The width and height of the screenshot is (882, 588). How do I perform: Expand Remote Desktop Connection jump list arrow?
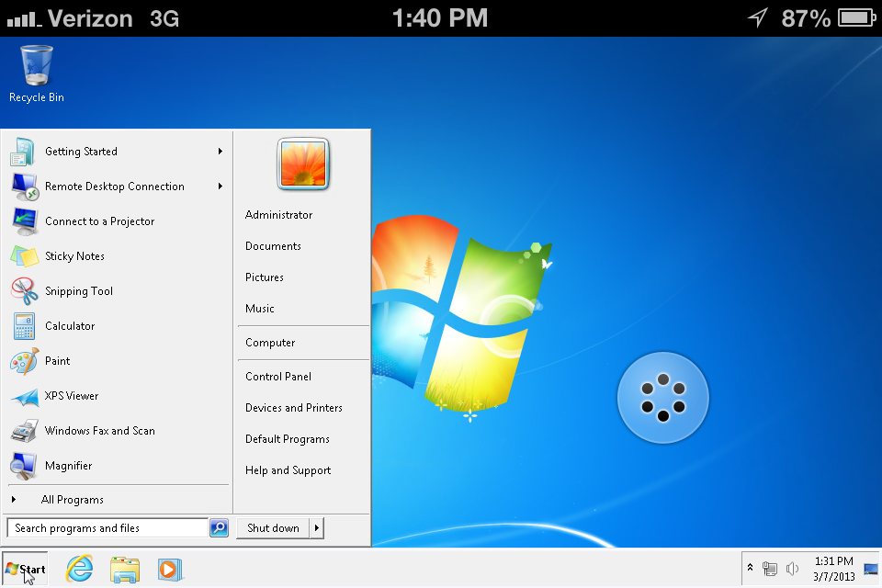(x=220, y=187)
